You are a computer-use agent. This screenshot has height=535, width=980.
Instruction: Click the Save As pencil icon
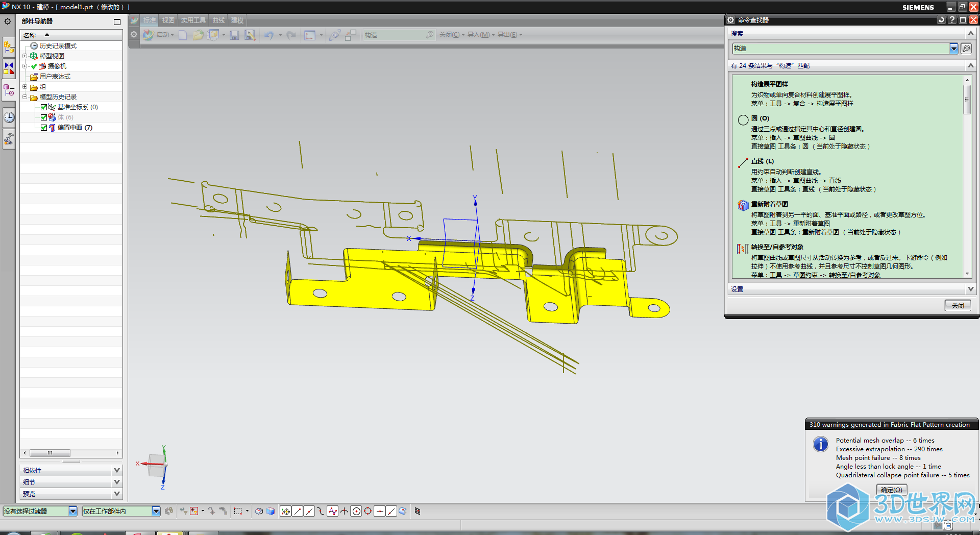(x=250, y=35)
